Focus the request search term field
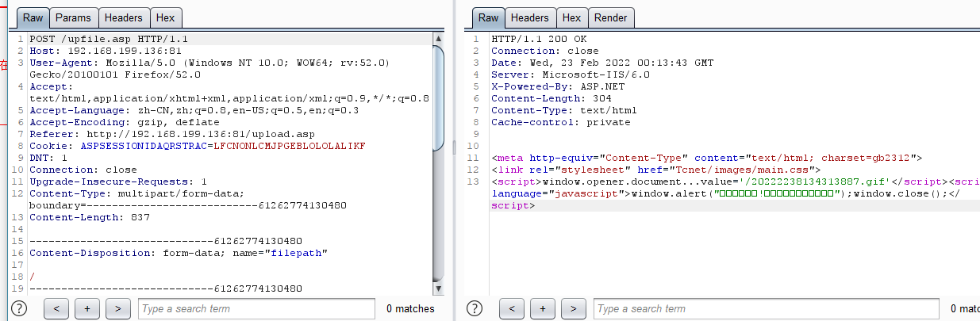 tap(256, 308)
